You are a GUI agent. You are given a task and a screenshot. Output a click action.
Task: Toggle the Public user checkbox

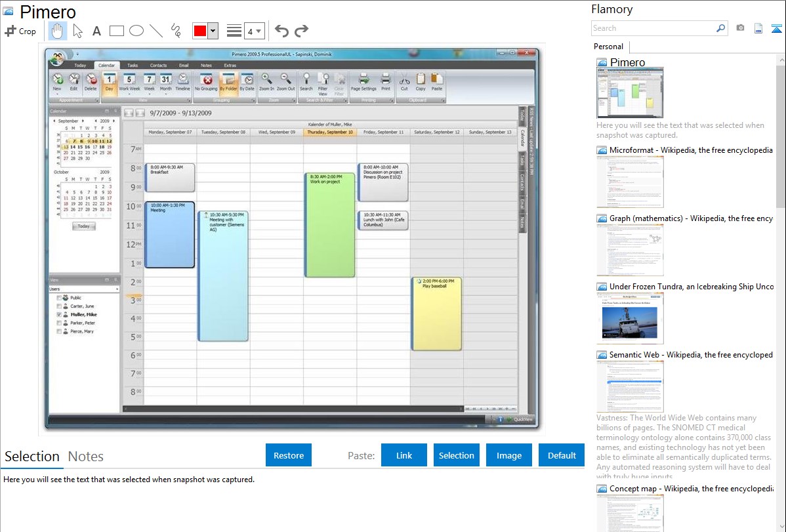(x=59, y=298)
